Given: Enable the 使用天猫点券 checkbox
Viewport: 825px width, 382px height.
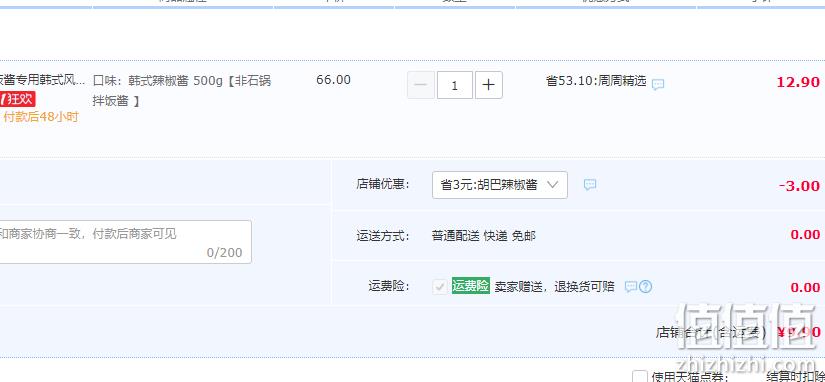Looking at the screenshot, I should point(640,376).
